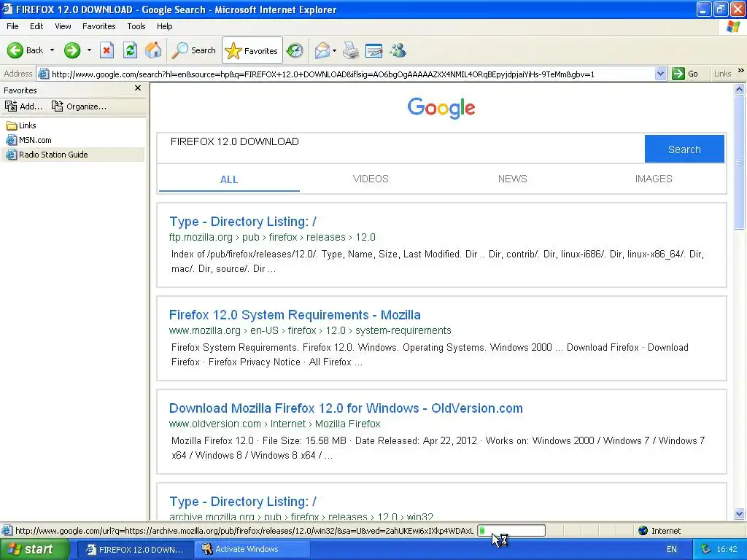The width and height of the screenshot is (747, 560).
Task: Click the Google search text field
Action: tap(400, 148)
